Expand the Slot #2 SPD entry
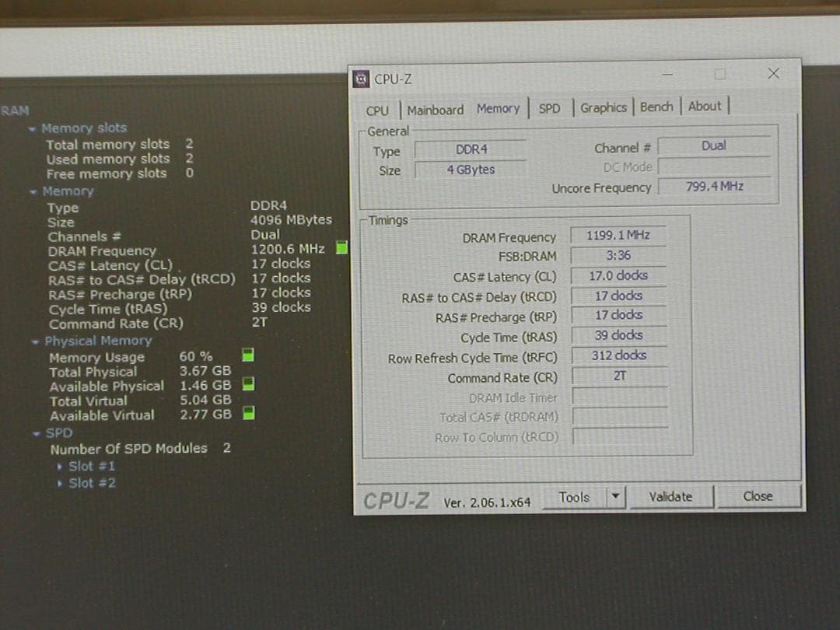840x630 pixels. (x=61, y=483)
